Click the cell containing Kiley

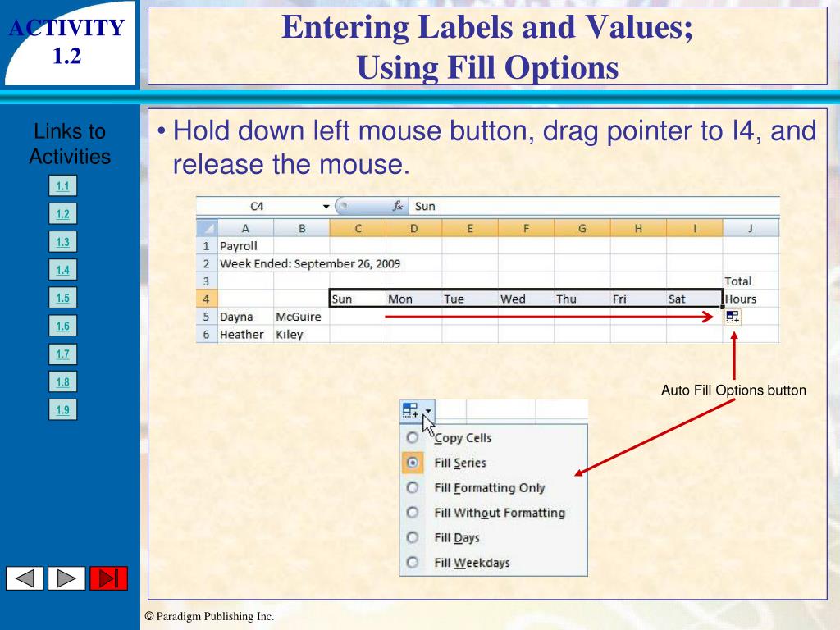tap(302, 335)
